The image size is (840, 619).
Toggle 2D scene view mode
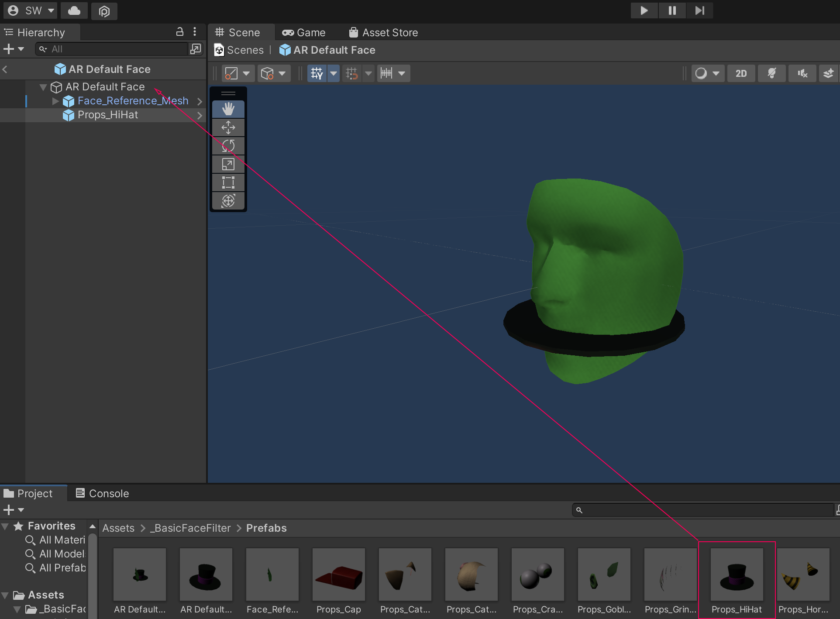[x=740, y=73]
